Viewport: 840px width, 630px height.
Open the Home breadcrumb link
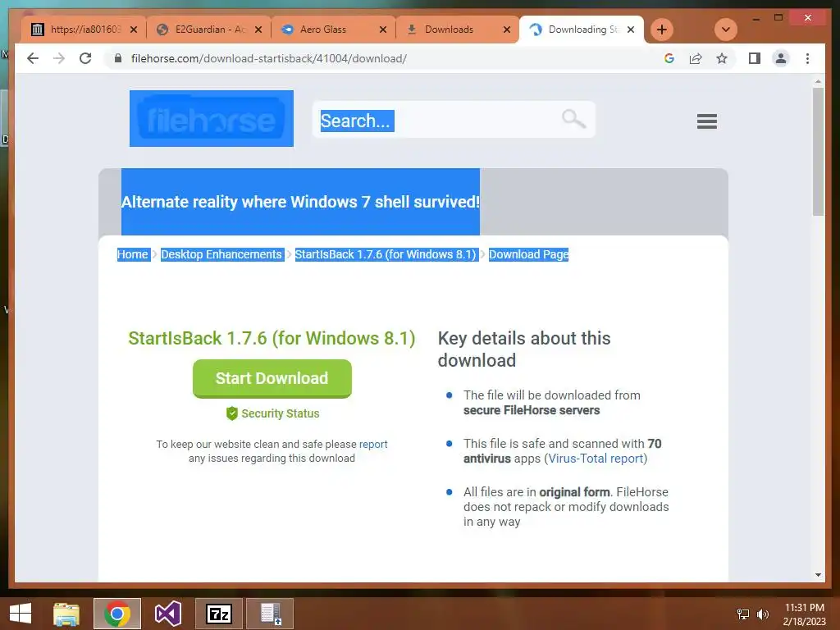click(132, 254)
